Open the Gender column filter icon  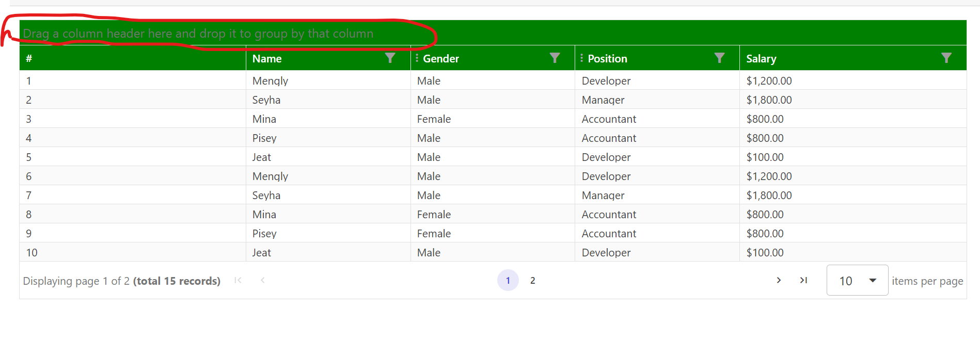pyautogui.click(x=555, y=58)
